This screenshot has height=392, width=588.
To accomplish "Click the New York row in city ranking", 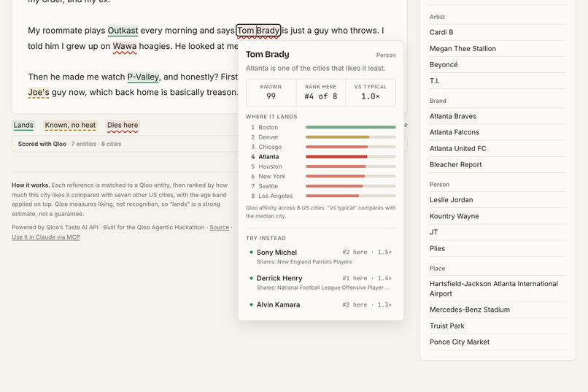I will [x=320, y=177].
